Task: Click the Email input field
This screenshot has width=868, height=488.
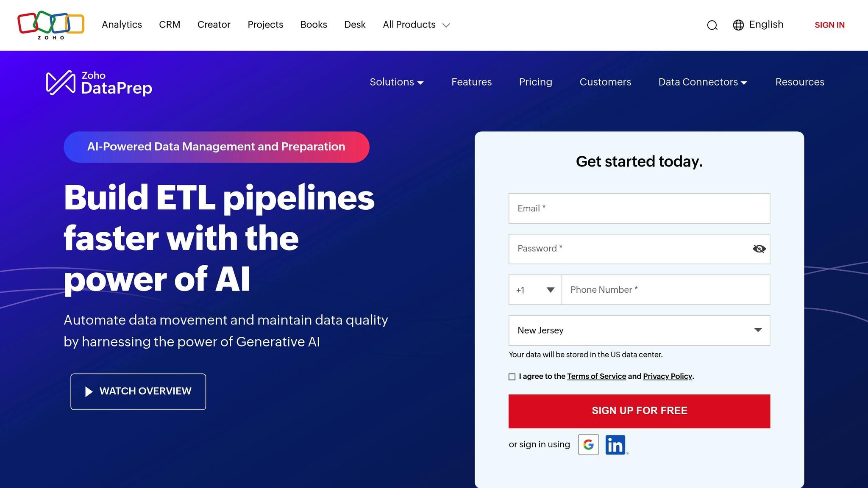Action: (639, 208)
